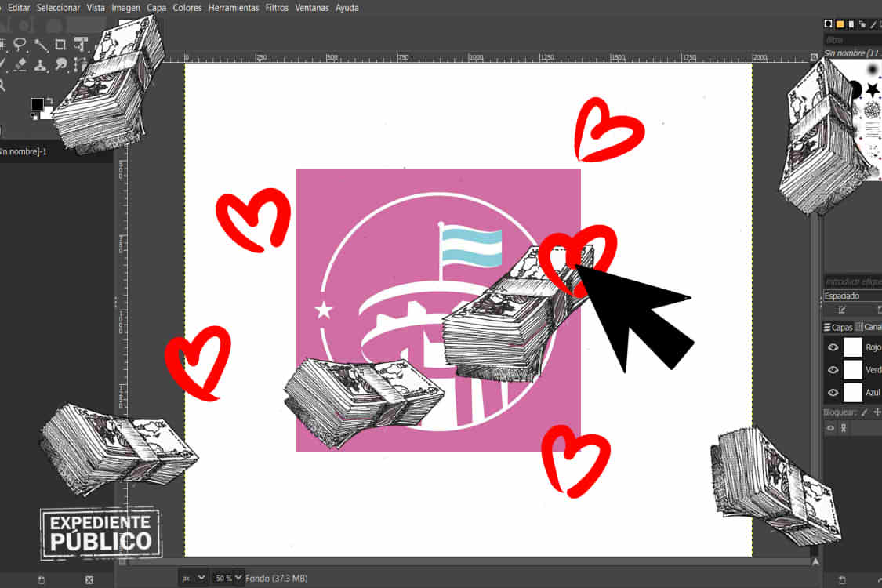Open the Ventanas menu
This screenshot has width=882, height=588.
coord(311,8)
